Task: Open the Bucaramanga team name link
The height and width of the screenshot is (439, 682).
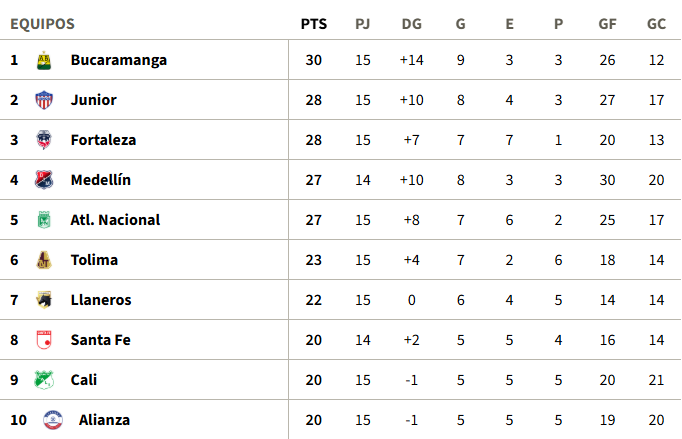Action: point(118,60)
